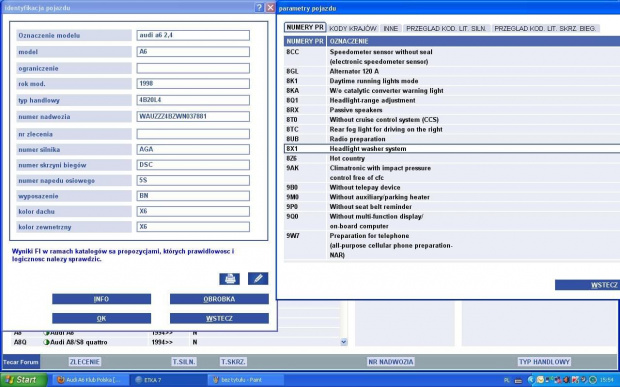Click the OBROBKA button

tap(219, 299)
